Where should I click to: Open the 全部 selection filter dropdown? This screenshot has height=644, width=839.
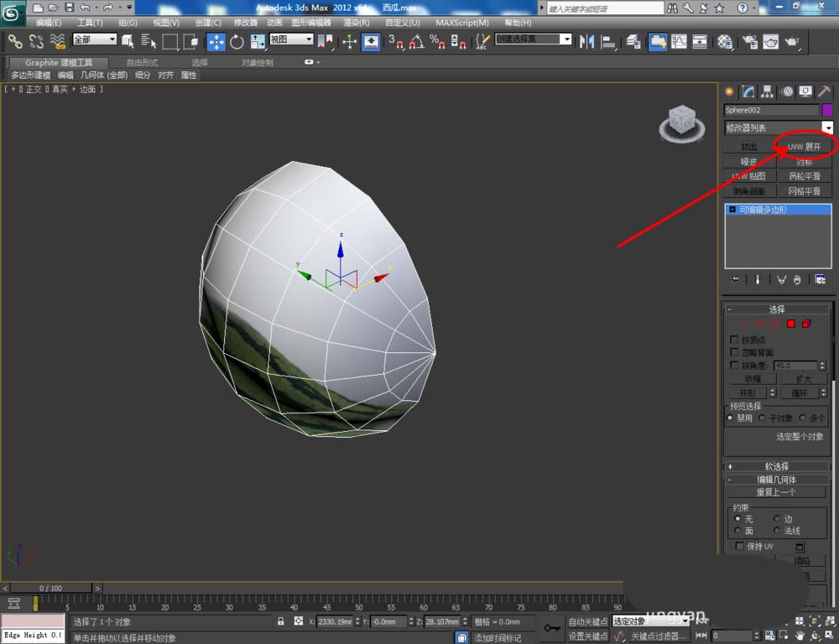tap(95, 39)
